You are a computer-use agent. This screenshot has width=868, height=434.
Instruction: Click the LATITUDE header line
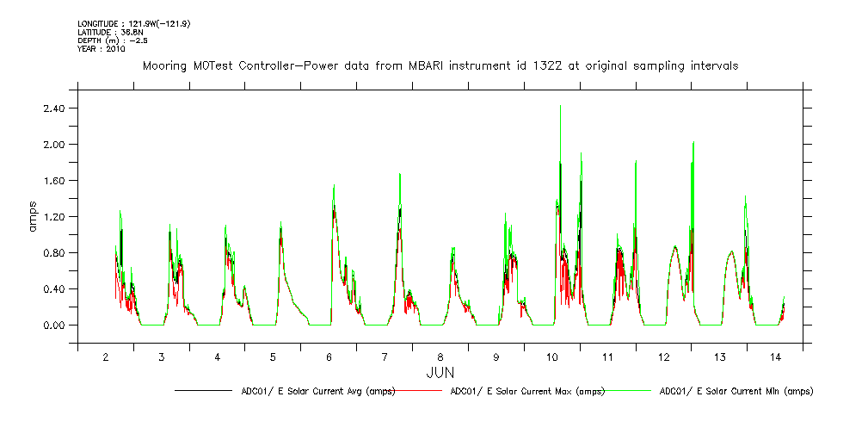pos(109,32)
